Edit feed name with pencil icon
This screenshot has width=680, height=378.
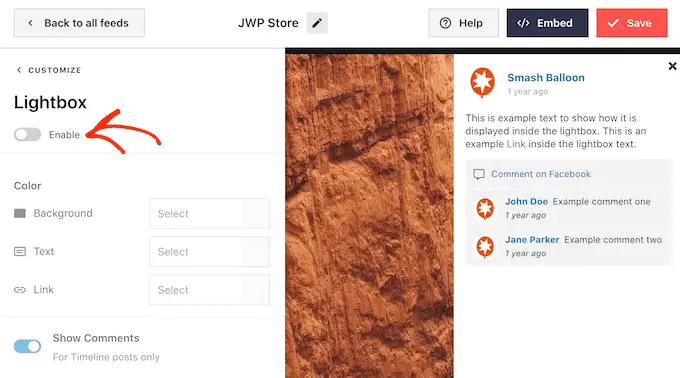[317, 23]
